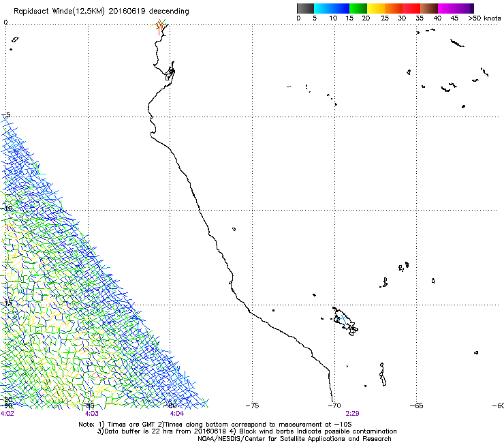Click the "-85" longitude axis label

(88, 406)
